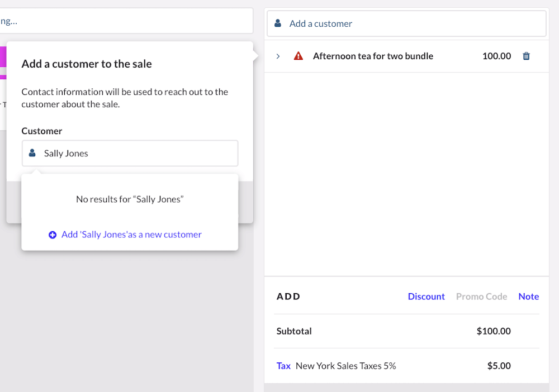This screenshot has width=559, height=392.
Task: Select the 'Afternoon tea for two bundle' item name
Action: [x=373, y=56]
